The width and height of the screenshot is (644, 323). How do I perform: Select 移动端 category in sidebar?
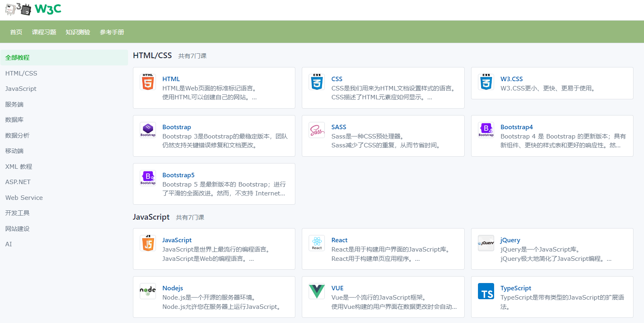[x=64, y=151]
